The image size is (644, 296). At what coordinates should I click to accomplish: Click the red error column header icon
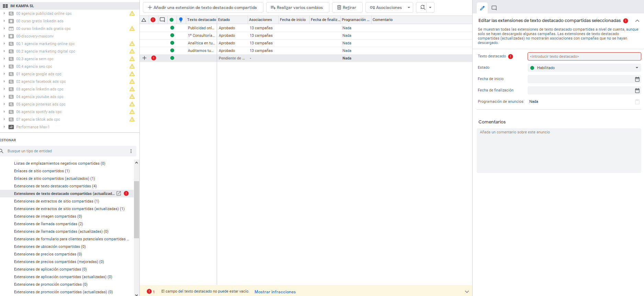tap(153, 20)
